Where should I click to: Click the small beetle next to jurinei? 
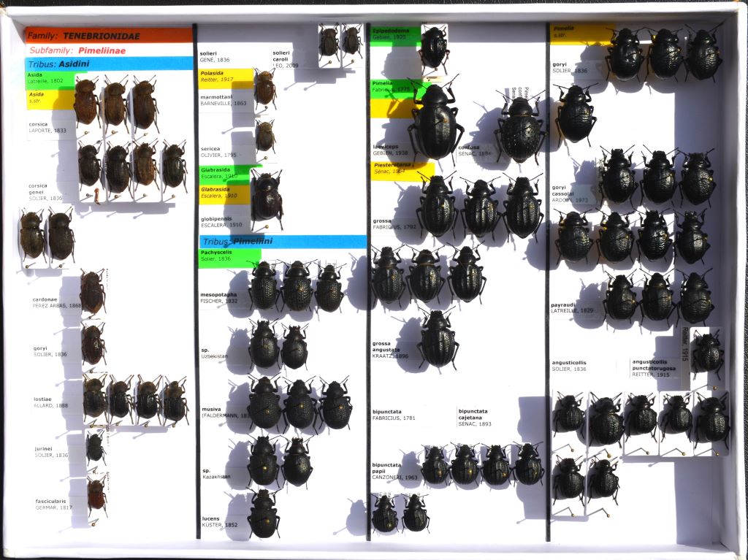[x=95, y=446]
